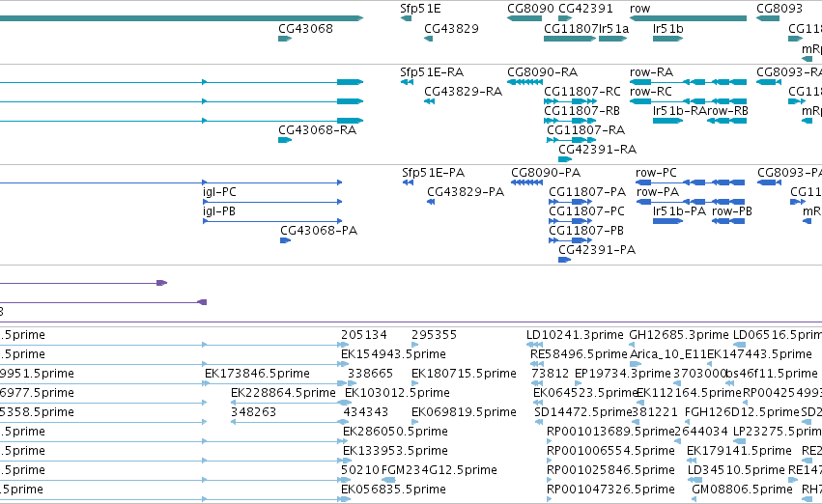Screen dimensions: 822x504
Task: Select the CG8093 gene label
Action: click(779, 9)
